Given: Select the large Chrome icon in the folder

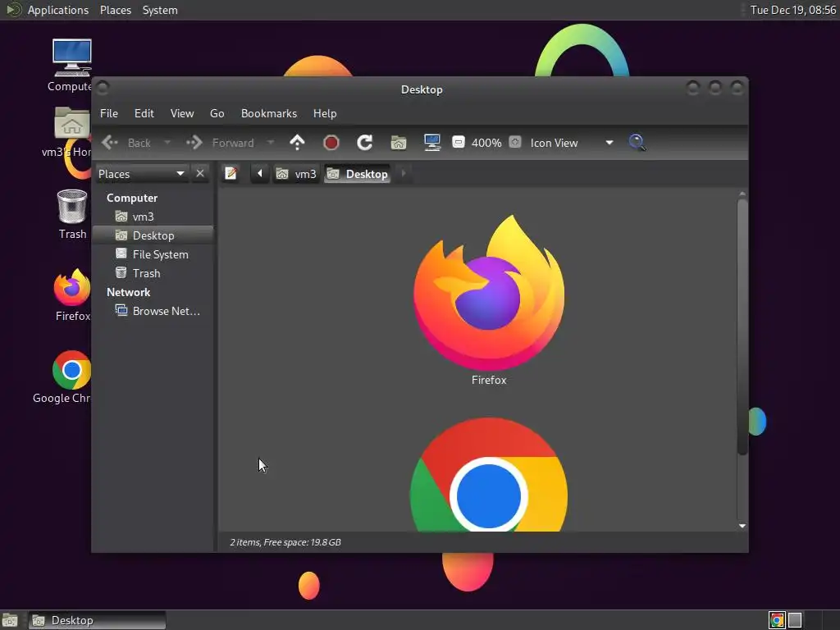Looking at the screenshot, I should [489, 475].
